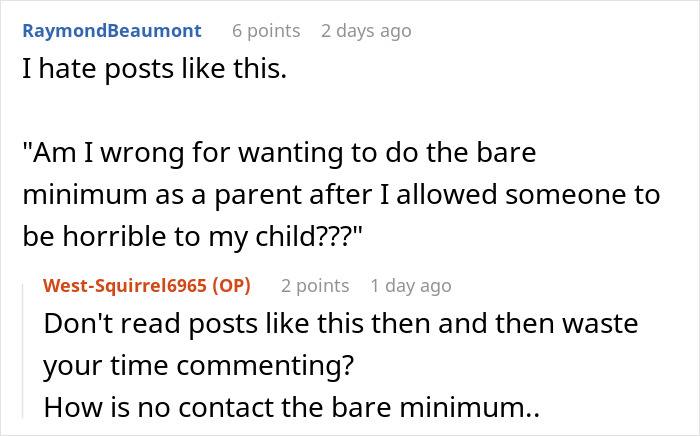
Task: Open RaymondBeaumont's user profile
Action: 112,31
